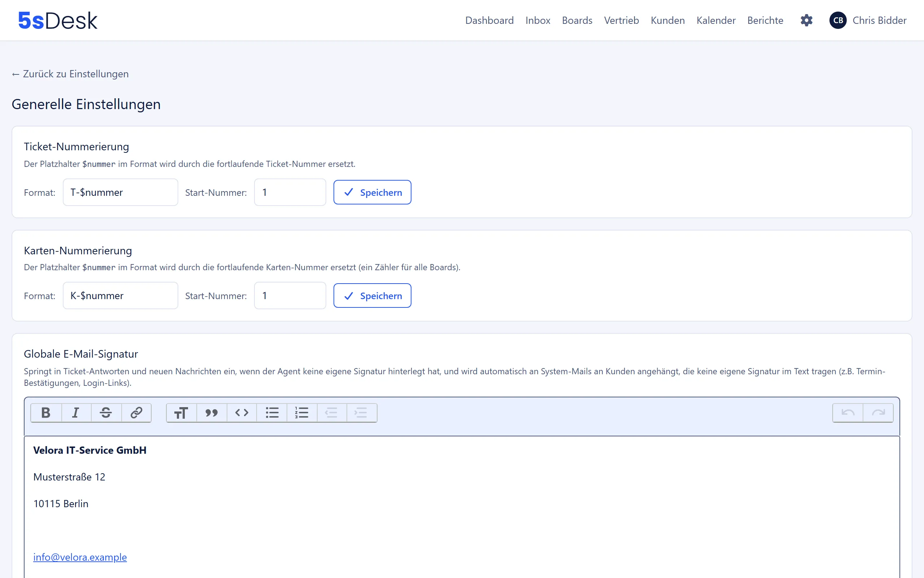Click the Velora IT-Service GmbH line
The image size is (924, 578).
point(90,450)
